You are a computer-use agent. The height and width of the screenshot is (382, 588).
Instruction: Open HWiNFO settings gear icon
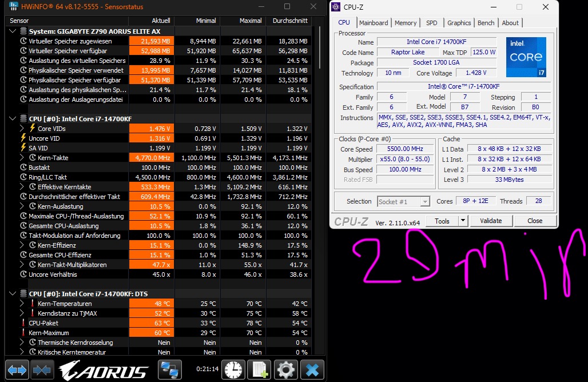tap(286, 370)
